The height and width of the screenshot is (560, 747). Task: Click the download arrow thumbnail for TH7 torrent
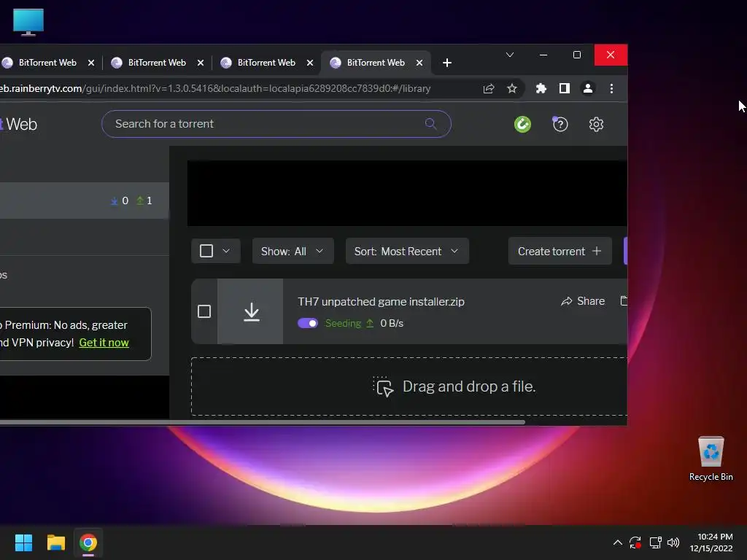coord(251,311)
